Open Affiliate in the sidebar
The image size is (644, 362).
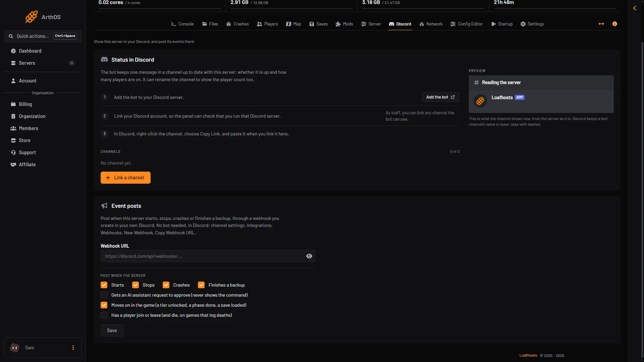point(43,165)
